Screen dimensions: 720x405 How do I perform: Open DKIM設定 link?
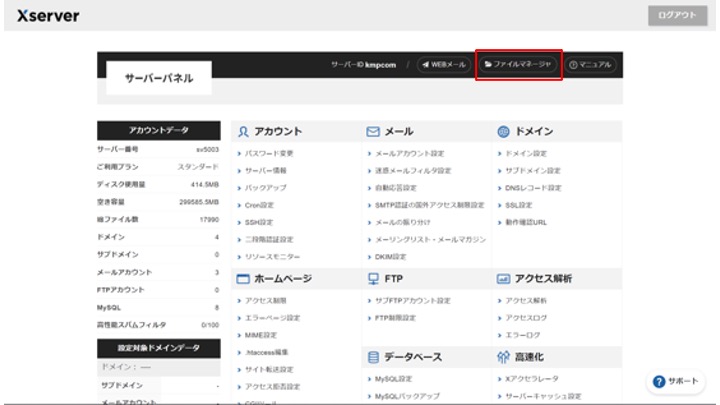pos(390,257)
